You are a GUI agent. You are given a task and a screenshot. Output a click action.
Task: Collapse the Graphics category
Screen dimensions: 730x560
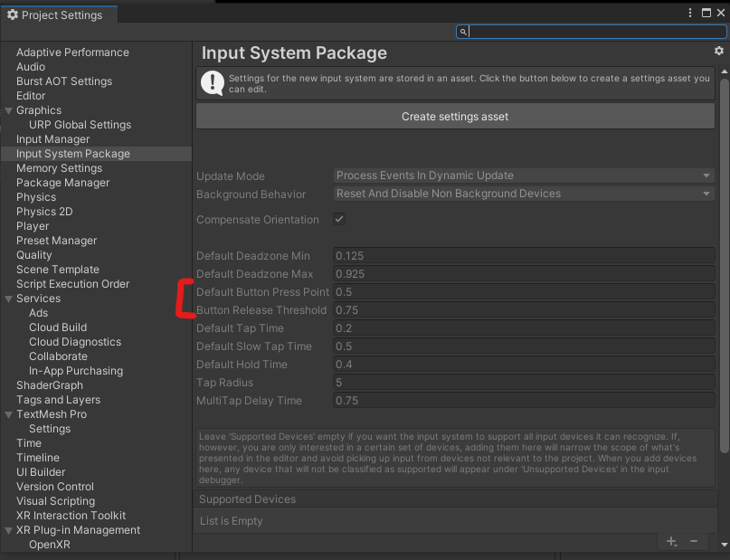click(x=8, y=110)
